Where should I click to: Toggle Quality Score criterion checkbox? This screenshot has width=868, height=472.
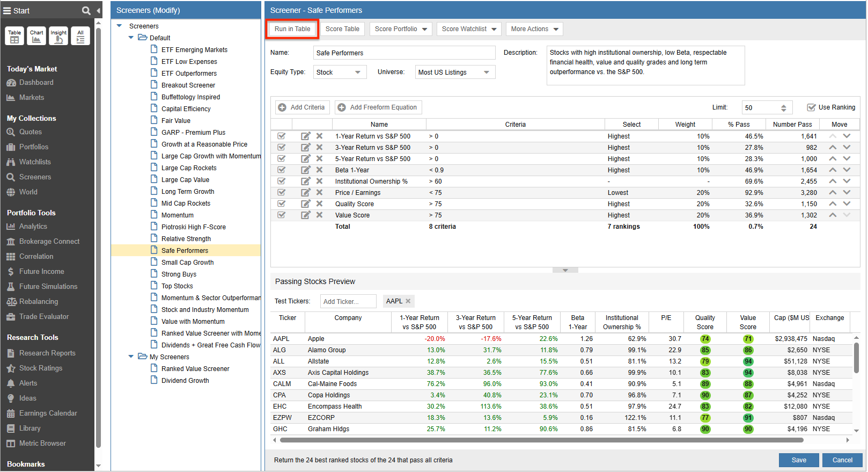pyautogui.click(x=281, y=204)
